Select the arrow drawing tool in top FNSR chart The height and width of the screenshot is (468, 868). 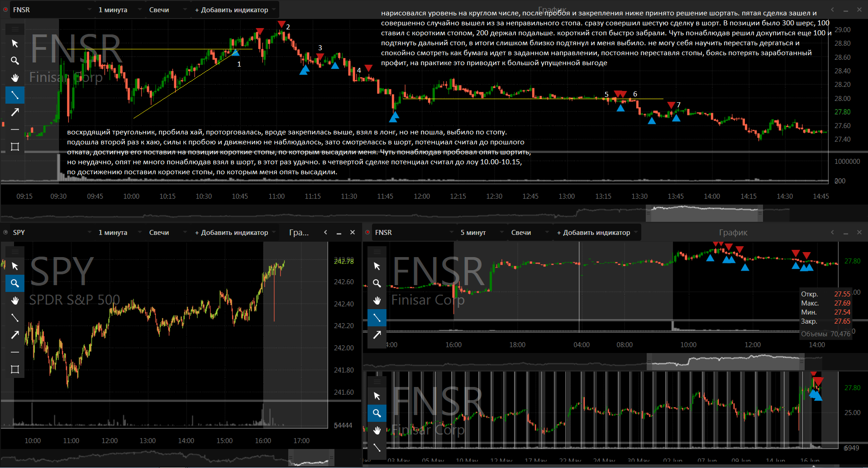pyautogui.click(x=15, y=112)
